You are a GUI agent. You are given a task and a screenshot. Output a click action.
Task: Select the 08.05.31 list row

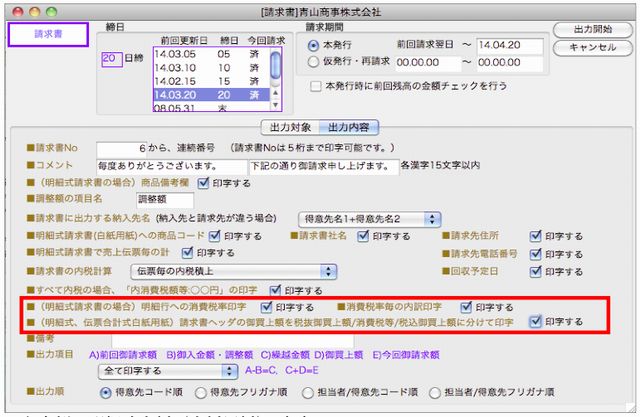point(211,107)
